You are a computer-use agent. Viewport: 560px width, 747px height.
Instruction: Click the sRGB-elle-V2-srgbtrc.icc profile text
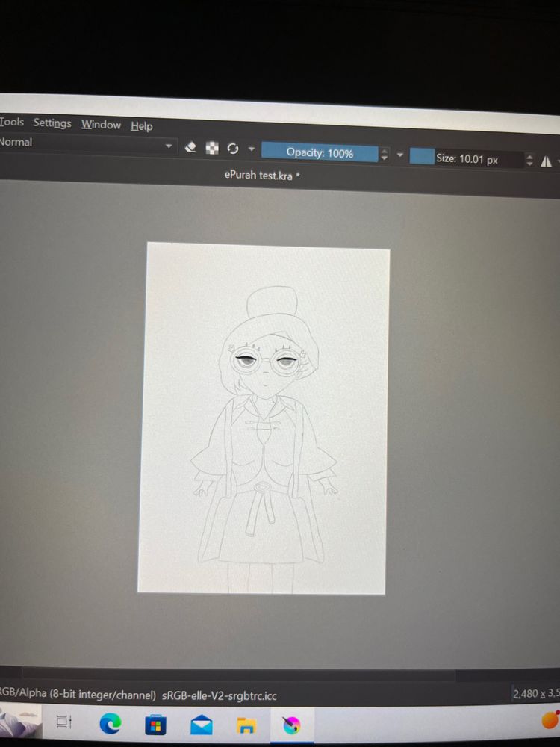point(219,695)
